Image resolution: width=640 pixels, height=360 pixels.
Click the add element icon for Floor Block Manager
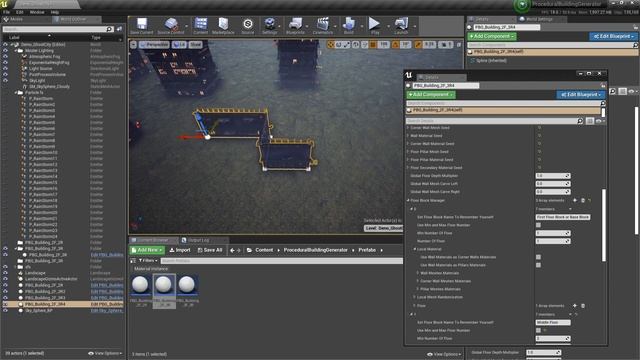[575, 200]
